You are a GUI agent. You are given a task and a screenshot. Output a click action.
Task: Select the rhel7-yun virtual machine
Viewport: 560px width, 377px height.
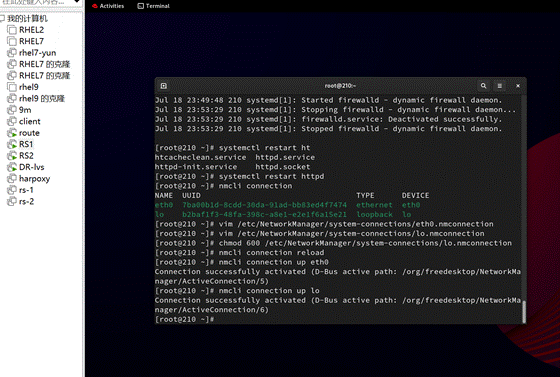point(38,53)
